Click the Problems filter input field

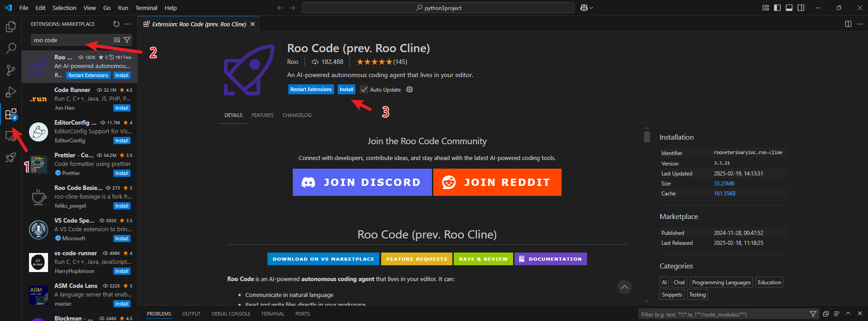(723, 314)
